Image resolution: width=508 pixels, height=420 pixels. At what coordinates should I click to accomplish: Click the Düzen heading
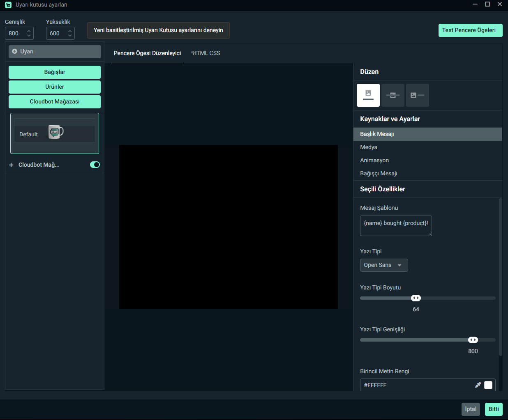[369, 72]
